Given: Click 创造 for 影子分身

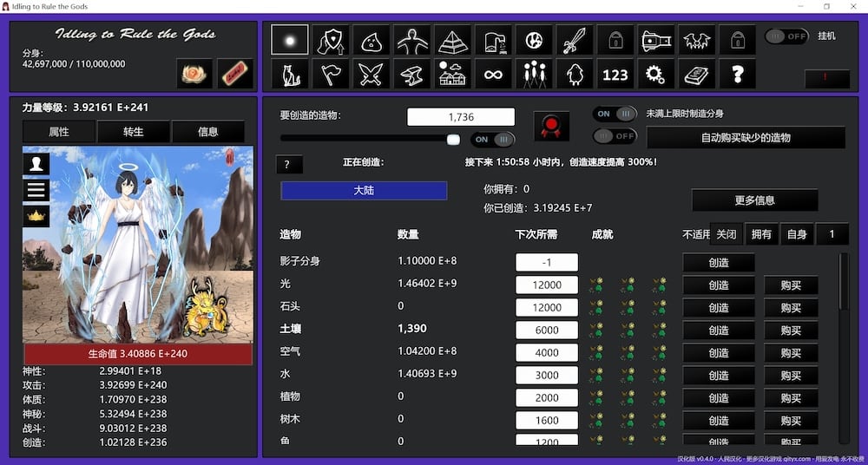Looking at the screenshot, I should 719,262.
